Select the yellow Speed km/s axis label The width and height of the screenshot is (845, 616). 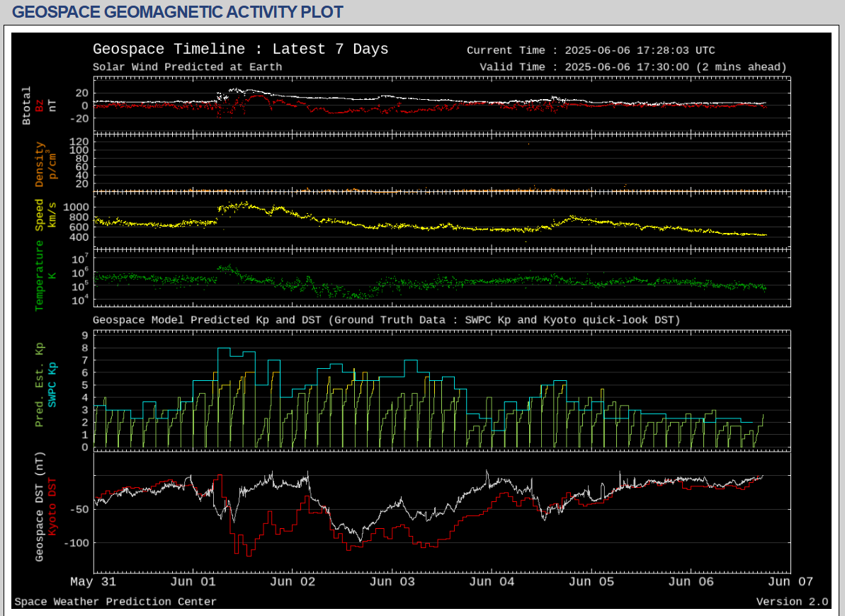[x=40, y=215]
